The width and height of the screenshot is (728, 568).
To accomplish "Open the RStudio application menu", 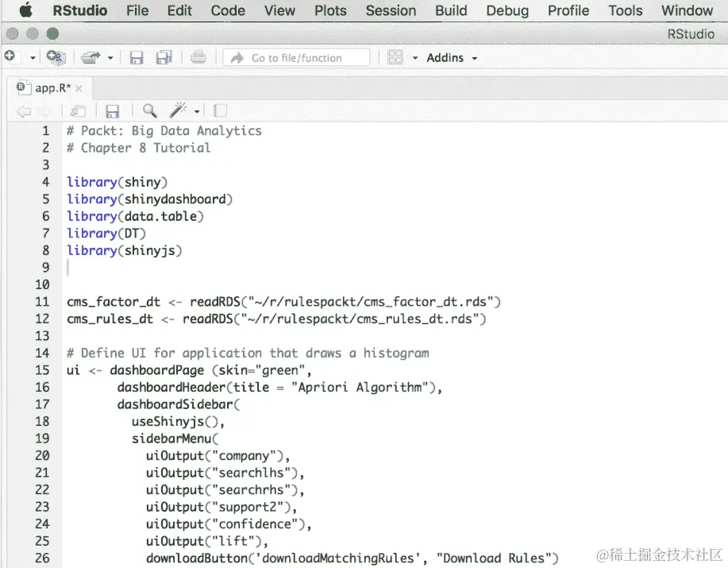I will tap(80, 10).
